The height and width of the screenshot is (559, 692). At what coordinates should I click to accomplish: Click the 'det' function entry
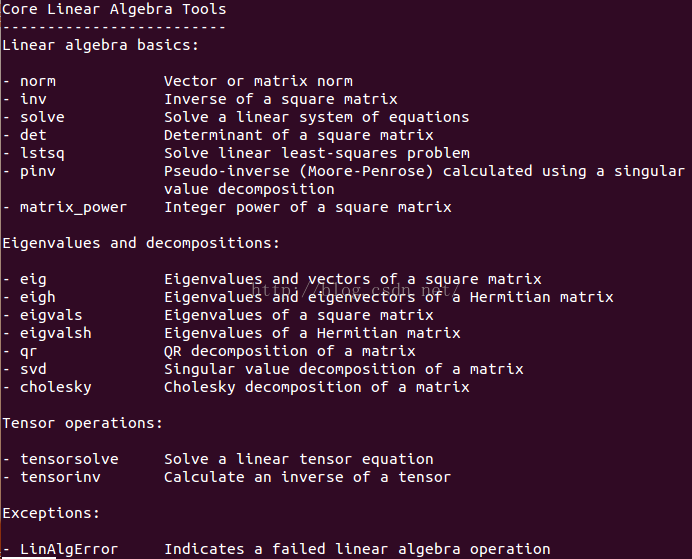(33, 135)
